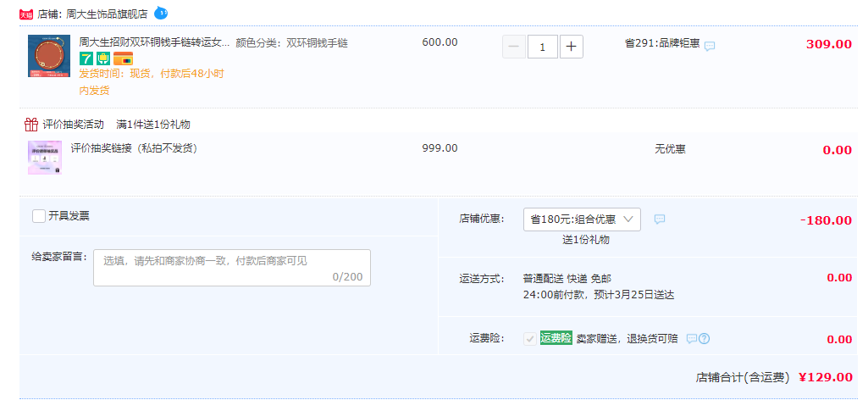Open the 周大生饰品旗舰店 store link
The height and width of the screenshot is (400, 868).
point(107,14)
